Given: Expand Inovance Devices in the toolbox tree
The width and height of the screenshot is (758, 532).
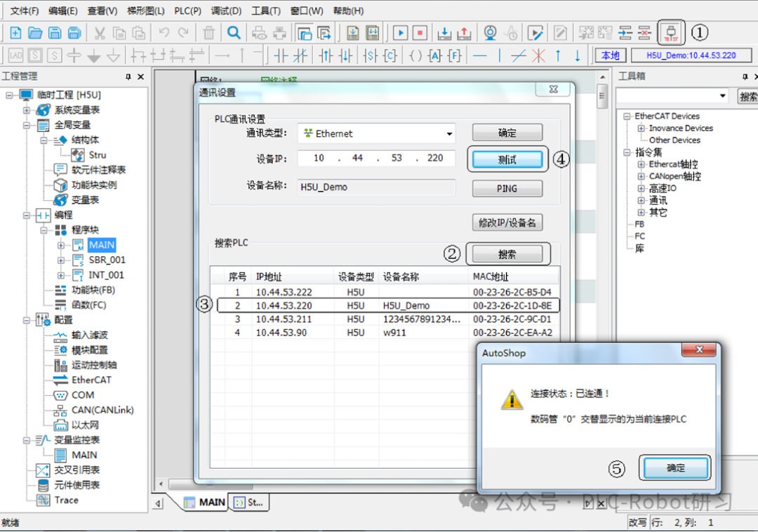Looking at the screenshot, I should [x=641, y=128].
